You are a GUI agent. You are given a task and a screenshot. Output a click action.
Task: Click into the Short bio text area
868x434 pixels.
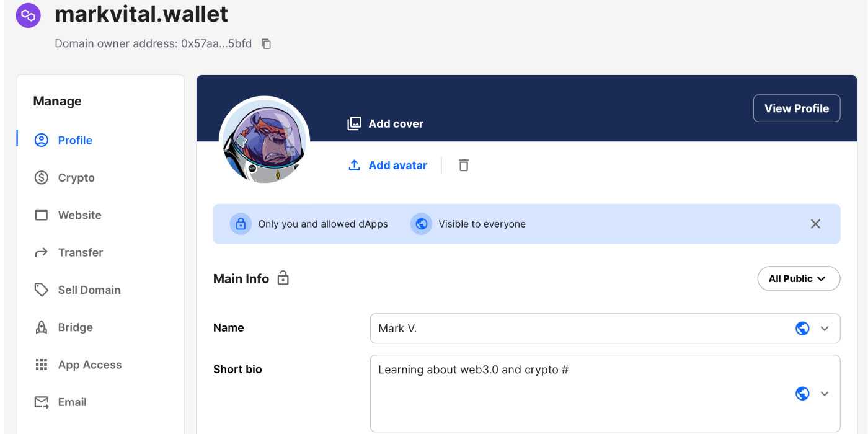pyautogui.click(x=605, y=394)
